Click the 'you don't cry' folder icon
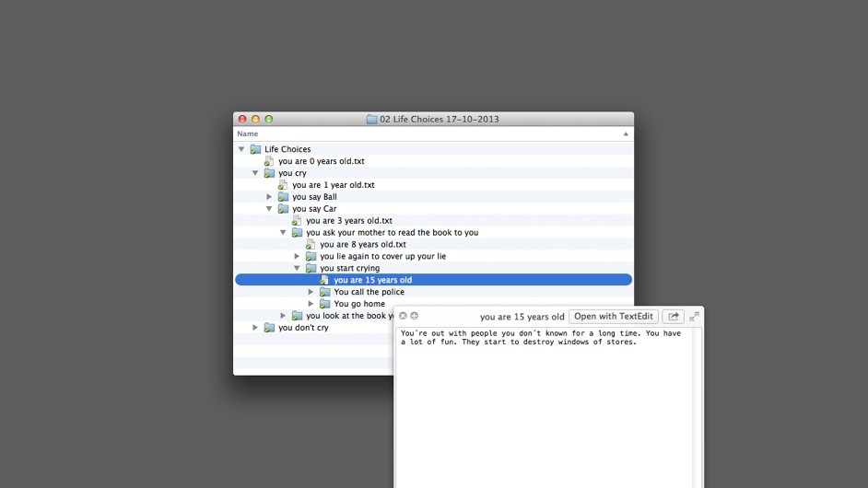Screen dimensions: 868x488 point(269,328)
